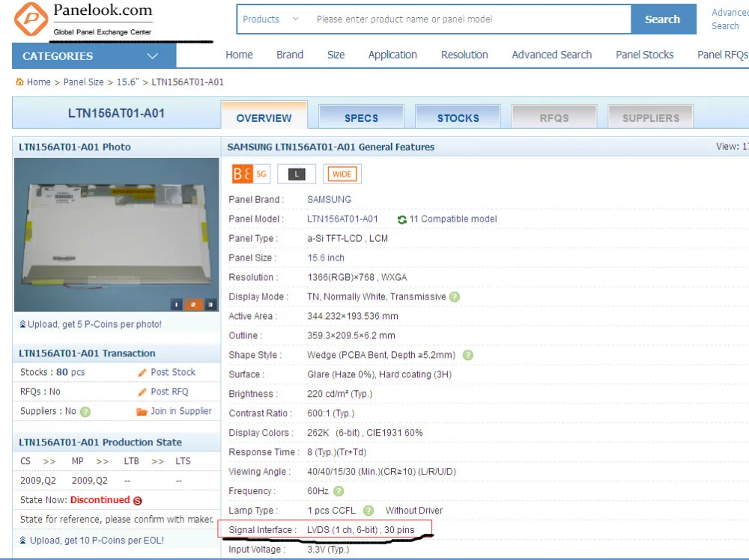Click the home icon in breadcrumb

(19, 82)
